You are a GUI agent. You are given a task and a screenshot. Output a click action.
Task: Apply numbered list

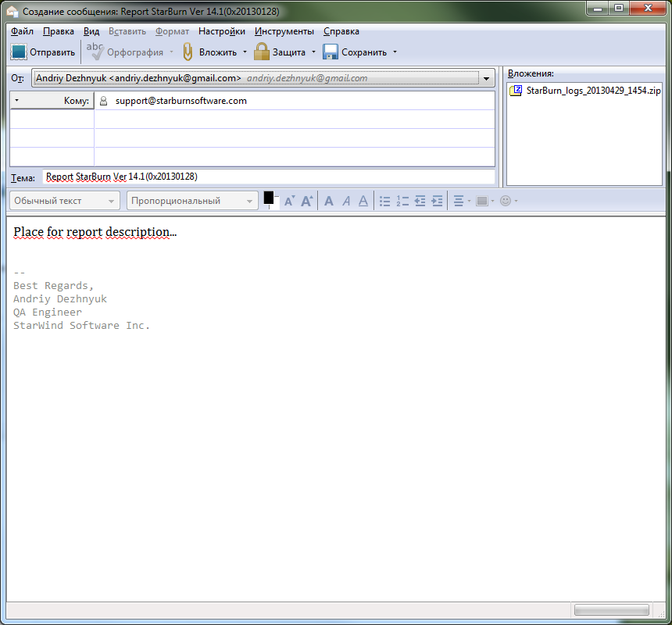pyautogui.click(x=402, y=201)
